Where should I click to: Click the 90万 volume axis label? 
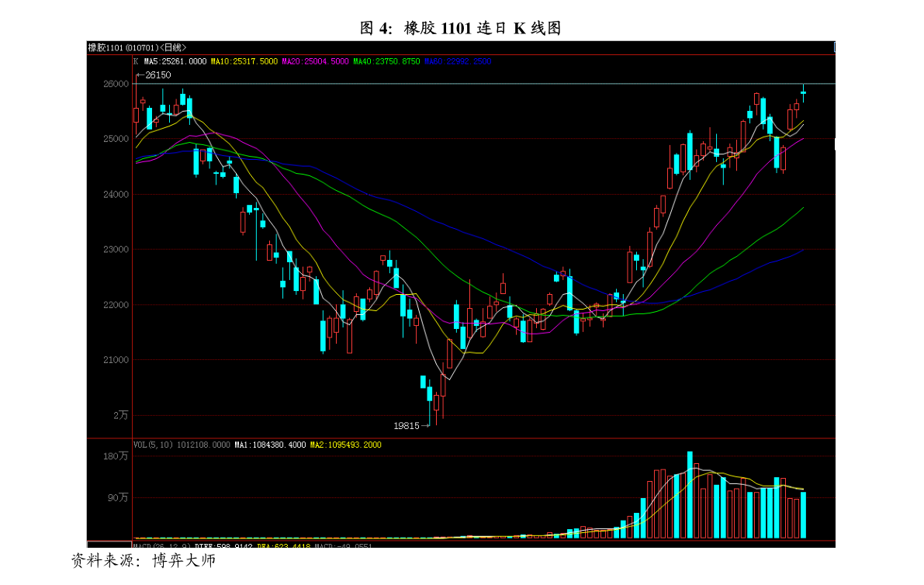pyautogui.click(x=118, y=498)
